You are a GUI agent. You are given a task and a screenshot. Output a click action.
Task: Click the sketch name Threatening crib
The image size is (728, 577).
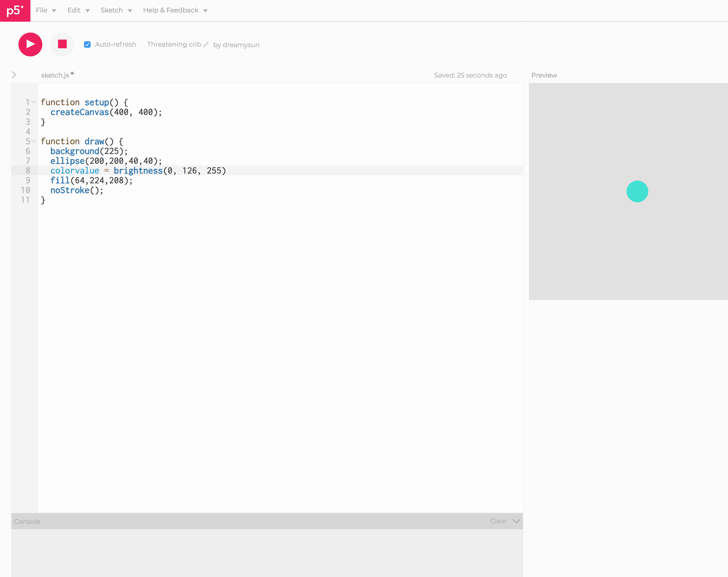(174, 45)
